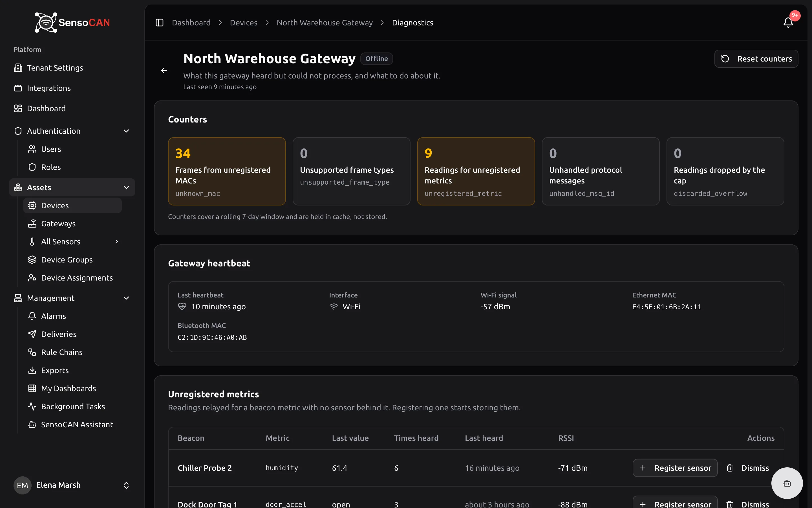Click the EM user avatar
This screenshot has width=812, height=508.
coord(23,485)
